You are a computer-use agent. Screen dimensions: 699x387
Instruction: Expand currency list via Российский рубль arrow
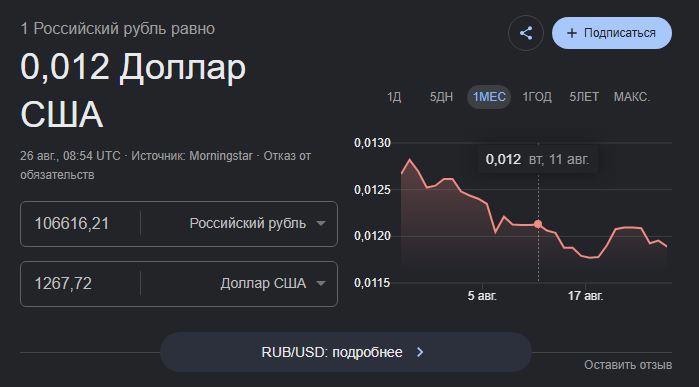point(321,223)
